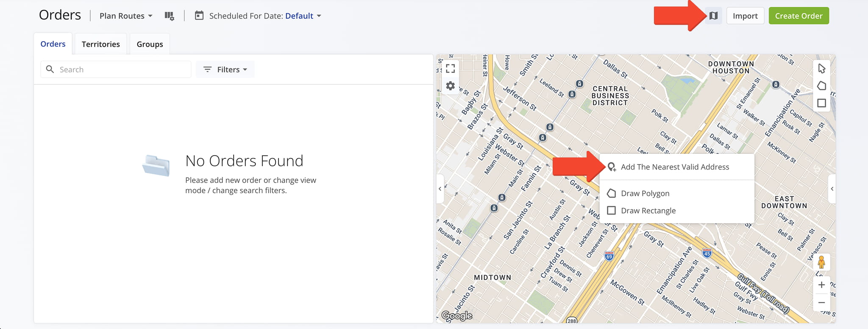Image resolution: width=868 pixels, height=329 pixels.
Task: Open the Filters dropdown
Action: click(225, 70)
